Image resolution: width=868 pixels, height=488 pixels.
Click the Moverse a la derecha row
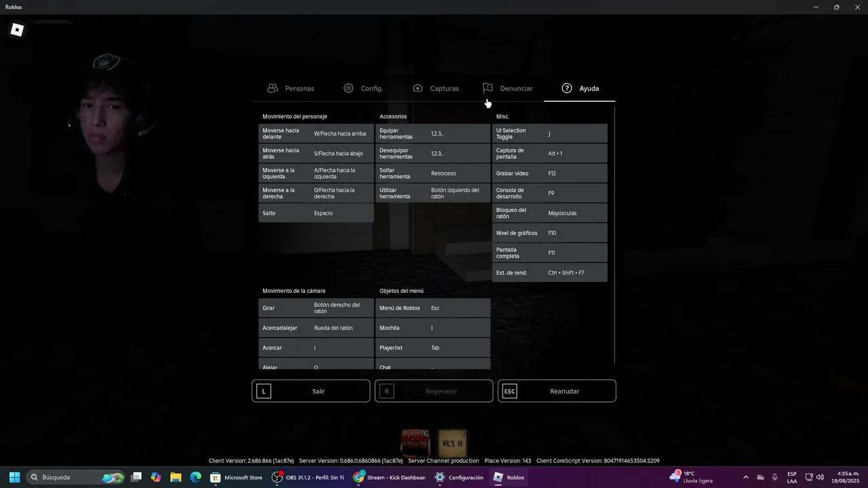[316, 193]
